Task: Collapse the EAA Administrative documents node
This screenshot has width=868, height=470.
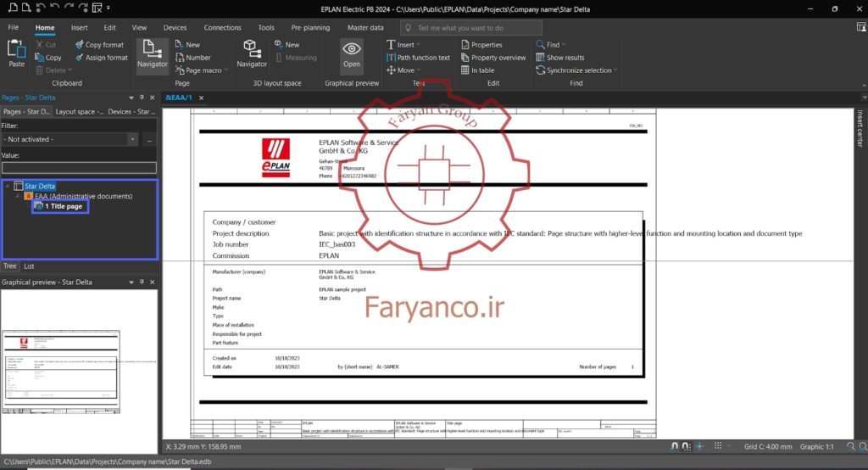Action: (x=18, y=196)
